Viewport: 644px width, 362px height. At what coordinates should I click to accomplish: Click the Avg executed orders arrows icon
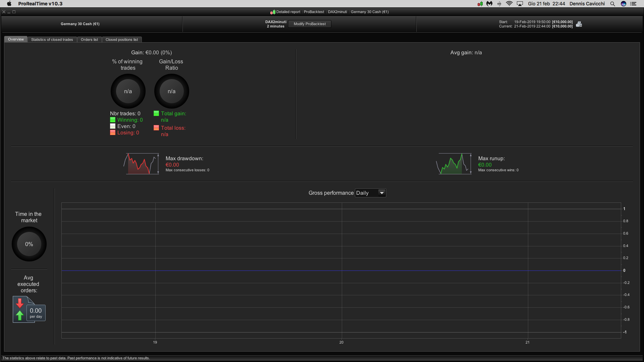tap(20, 309)
